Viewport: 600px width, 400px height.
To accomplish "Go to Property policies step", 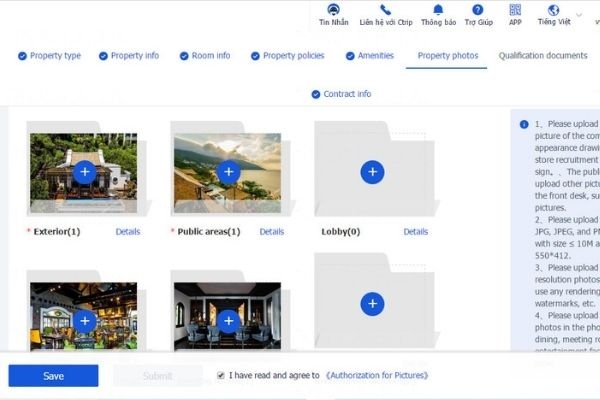I will click(293, 56).
